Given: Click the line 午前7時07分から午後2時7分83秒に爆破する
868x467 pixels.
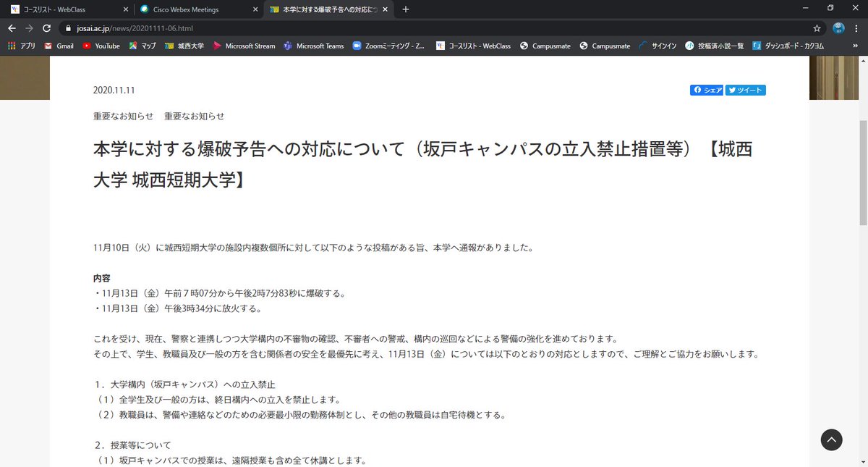Looking at the screenshot, I should pyautogui.click(x=220, y=293).
